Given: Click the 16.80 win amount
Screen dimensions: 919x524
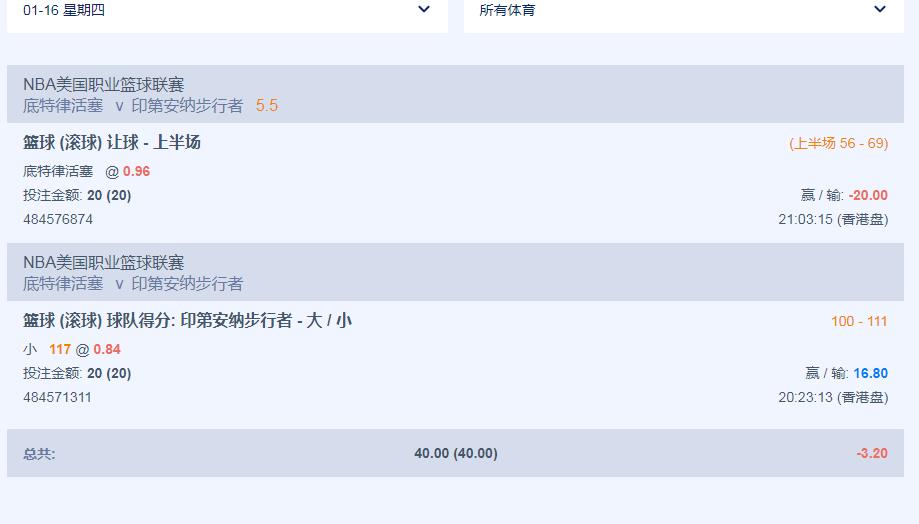Looking at the screenshot, I should coord(870,373).
